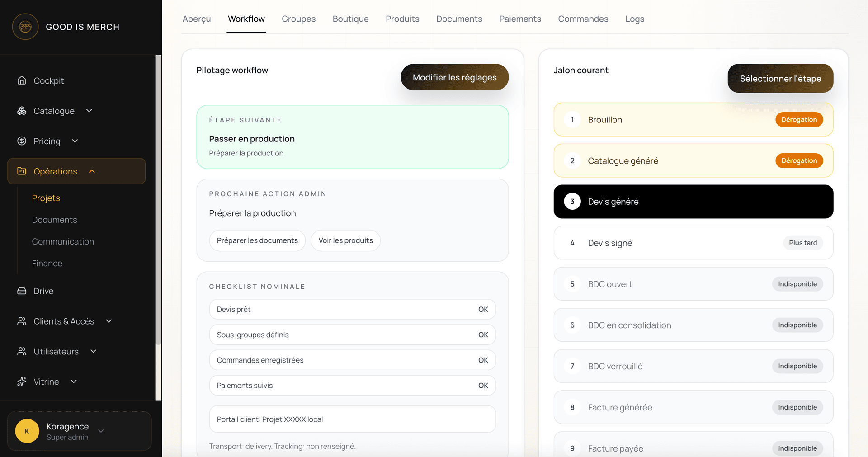The height and width of the screenshot is (457, 868).
Task: Click the Opérations folder icon
Action: (22, 171)
